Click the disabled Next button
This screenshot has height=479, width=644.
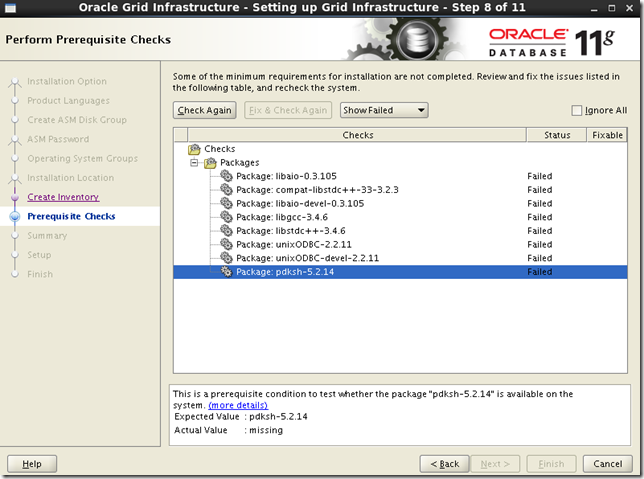point(495,464)
